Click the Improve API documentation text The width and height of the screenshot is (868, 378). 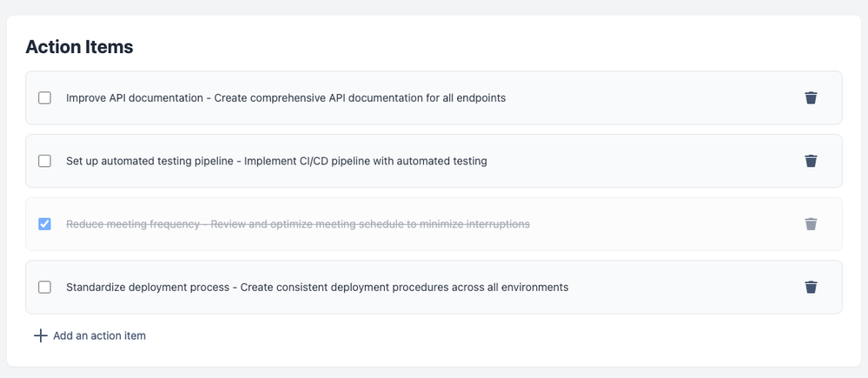135,98
